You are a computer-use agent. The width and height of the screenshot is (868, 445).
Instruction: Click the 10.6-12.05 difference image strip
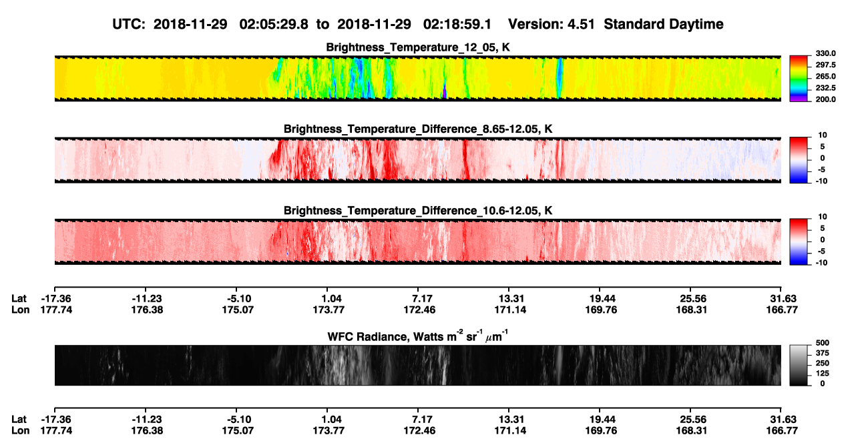point(418,242)
